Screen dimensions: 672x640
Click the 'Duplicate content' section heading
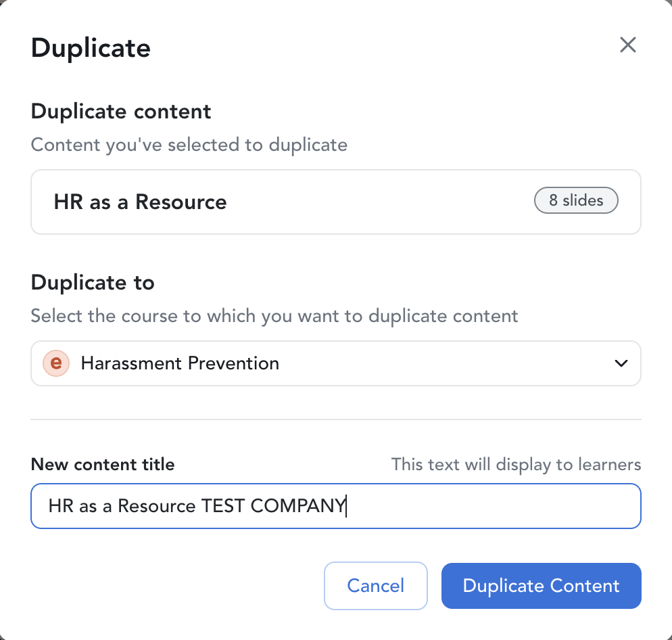pyautogui.click(x=121, y=111)
